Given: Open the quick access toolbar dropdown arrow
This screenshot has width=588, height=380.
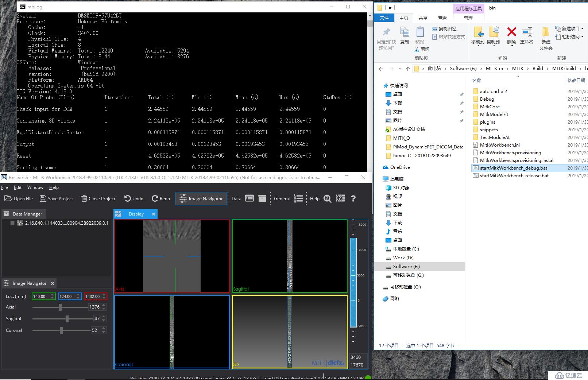Looking at the screenshot, I should [x=390, y=8].
